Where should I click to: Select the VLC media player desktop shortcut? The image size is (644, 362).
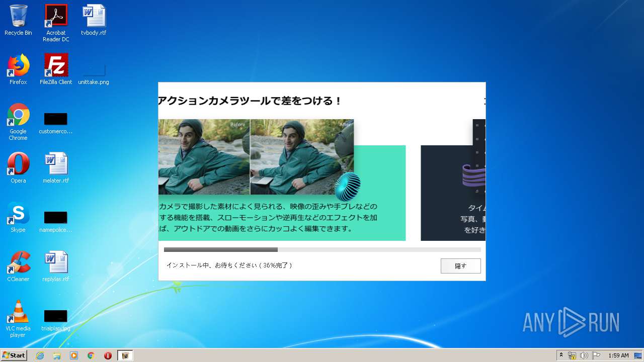click(18, 319)
